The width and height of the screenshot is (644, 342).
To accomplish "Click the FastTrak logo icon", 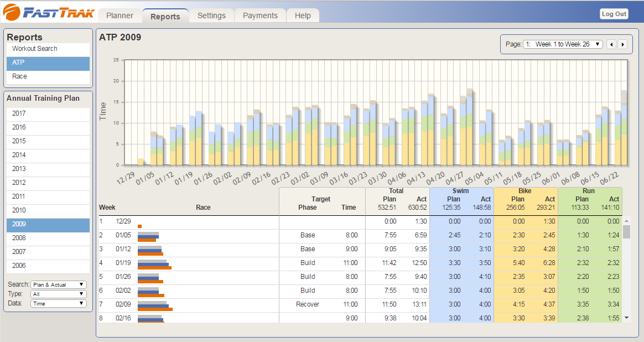I will [x=12, y=12].
